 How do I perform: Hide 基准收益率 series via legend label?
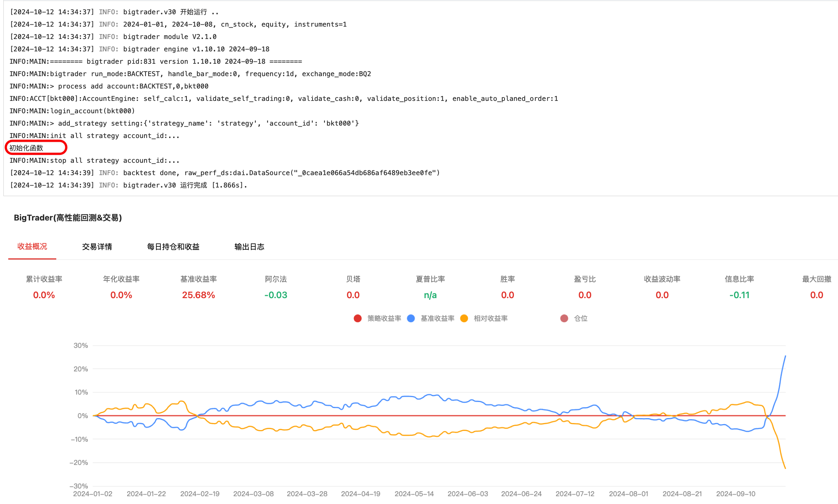pos(437,318)
